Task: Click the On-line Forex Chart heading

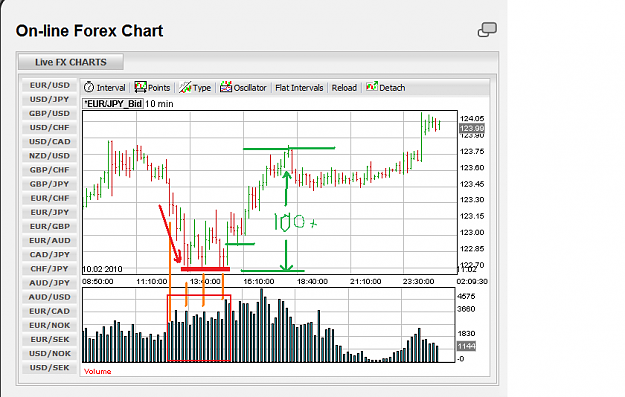Action: (90, 31)
